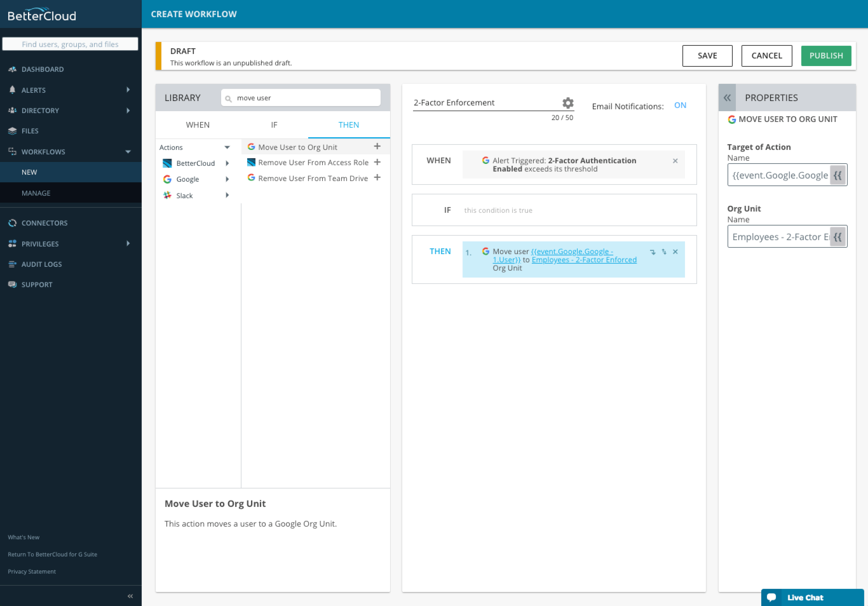The image size is (868, 606).
Task: Click the library search field
Action: point(301,98)
